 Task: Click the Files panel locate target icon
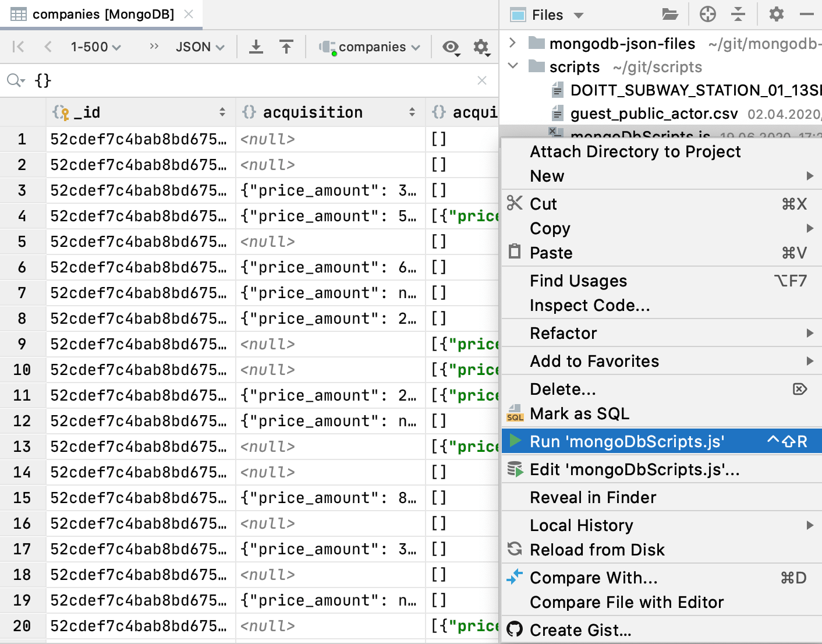click(x=707, y=15)
